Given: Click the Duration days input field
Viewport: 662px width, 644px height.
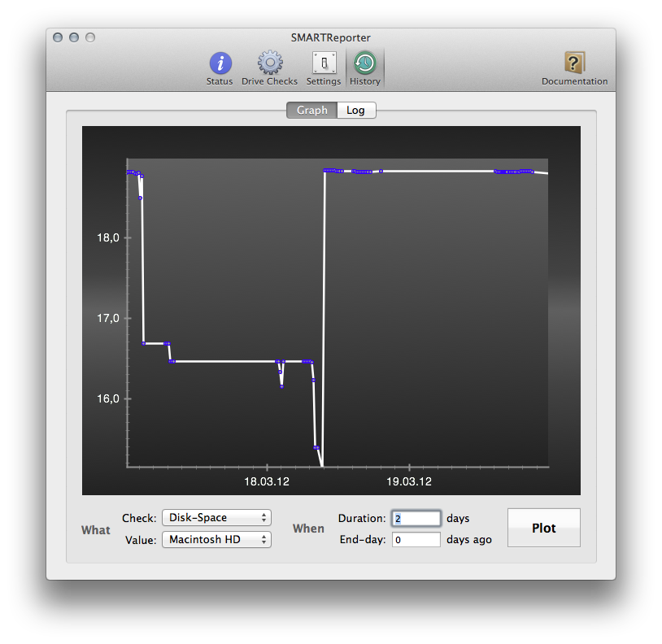Looking at the screenshot, I should pyautogui.click(x=416, y=518).
